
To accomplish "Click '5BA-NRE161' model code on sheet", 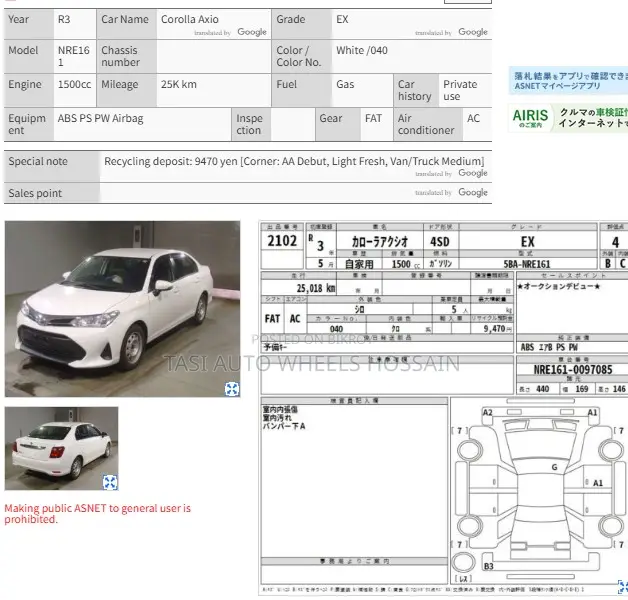I will [527, 264].
